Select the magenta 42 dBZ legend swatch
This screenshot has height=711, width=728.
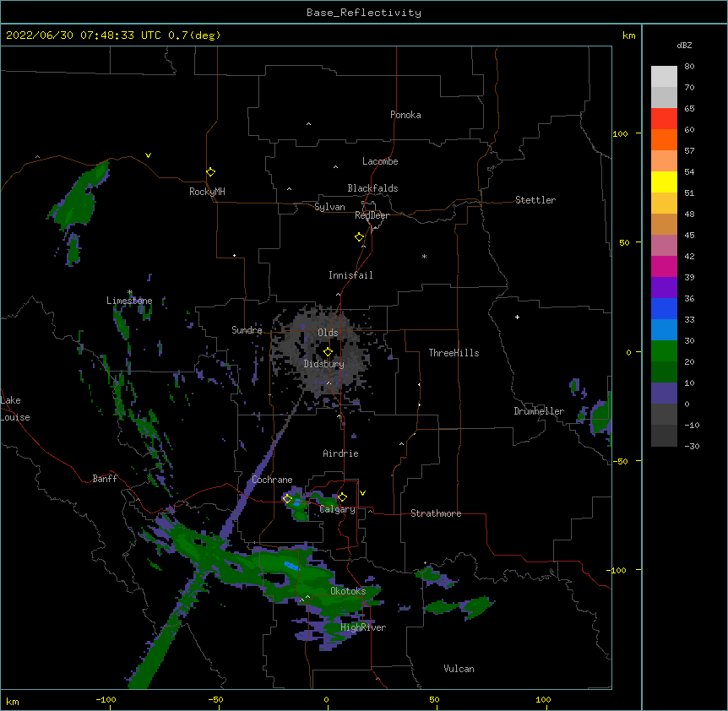(664, 266)
